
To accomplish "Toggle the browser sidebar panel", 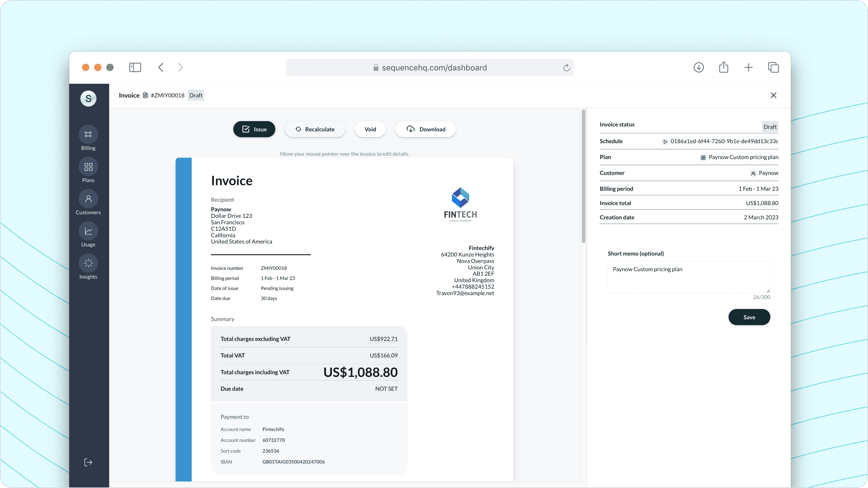I will tap(135, 67).
